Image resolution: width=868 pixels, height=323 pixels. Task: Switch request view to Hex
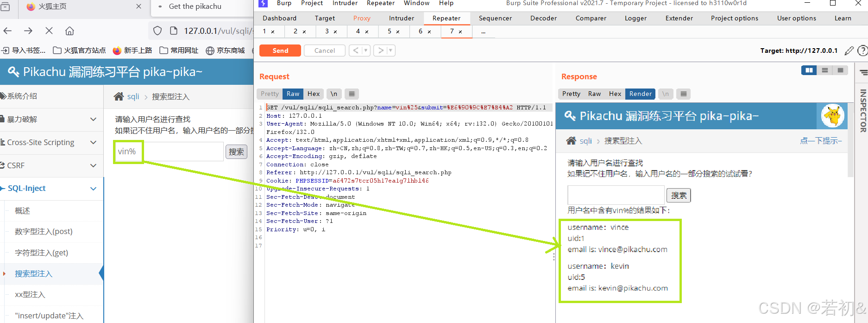314,94
